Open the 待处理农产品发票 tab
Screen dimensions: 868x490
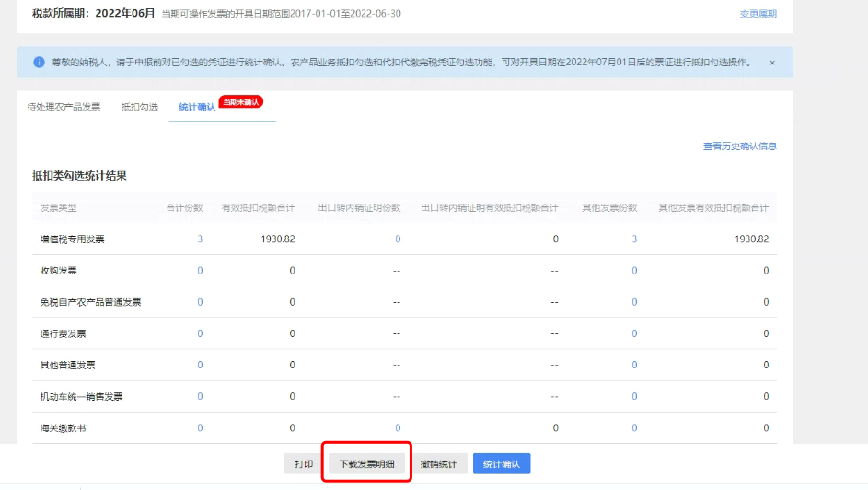(64, 107)
